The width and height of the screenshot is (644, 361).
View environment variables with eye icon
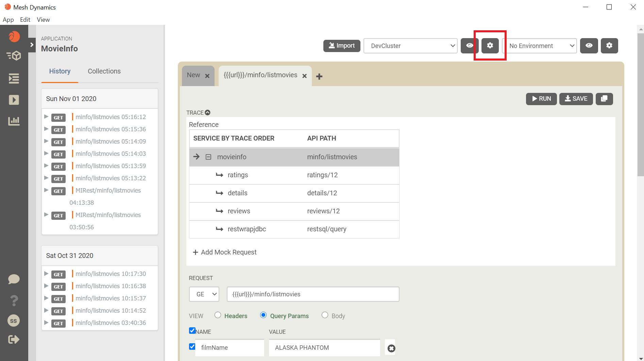coord(589,46)
